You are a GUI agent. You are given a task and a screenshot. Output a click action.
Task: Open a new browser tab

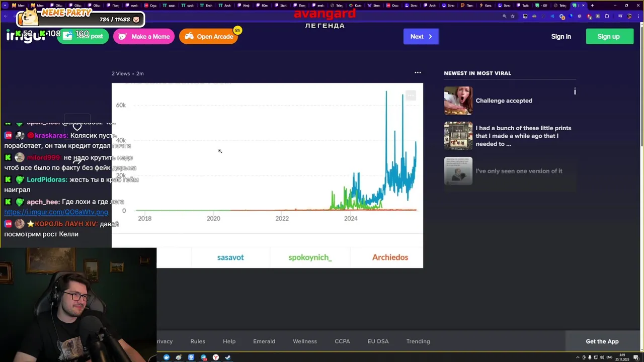[592, 6]
